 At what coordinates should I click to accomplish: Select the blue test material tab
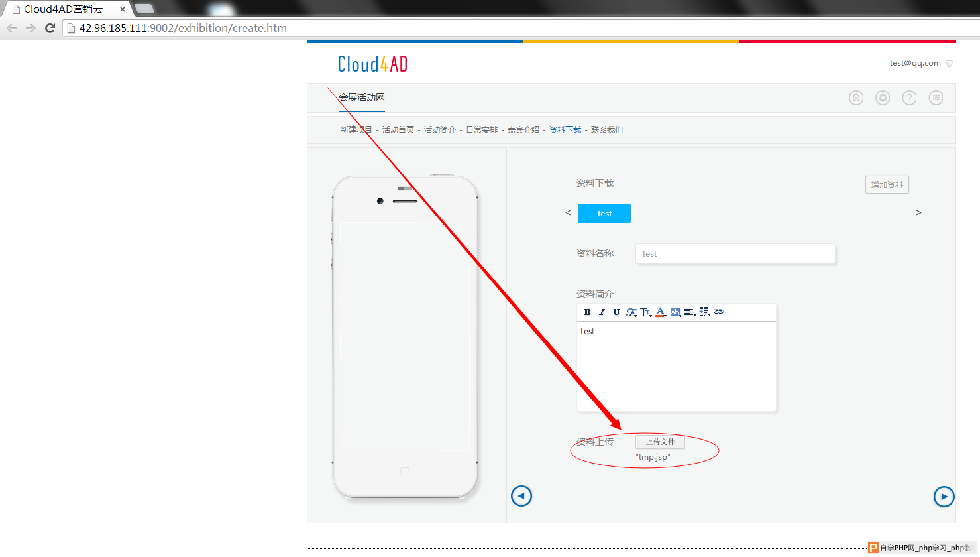604,214
